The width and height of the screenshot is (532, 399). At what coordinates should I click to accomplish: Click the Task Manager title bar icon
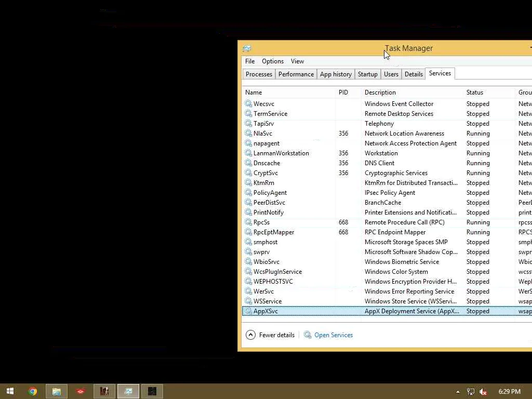247,48
